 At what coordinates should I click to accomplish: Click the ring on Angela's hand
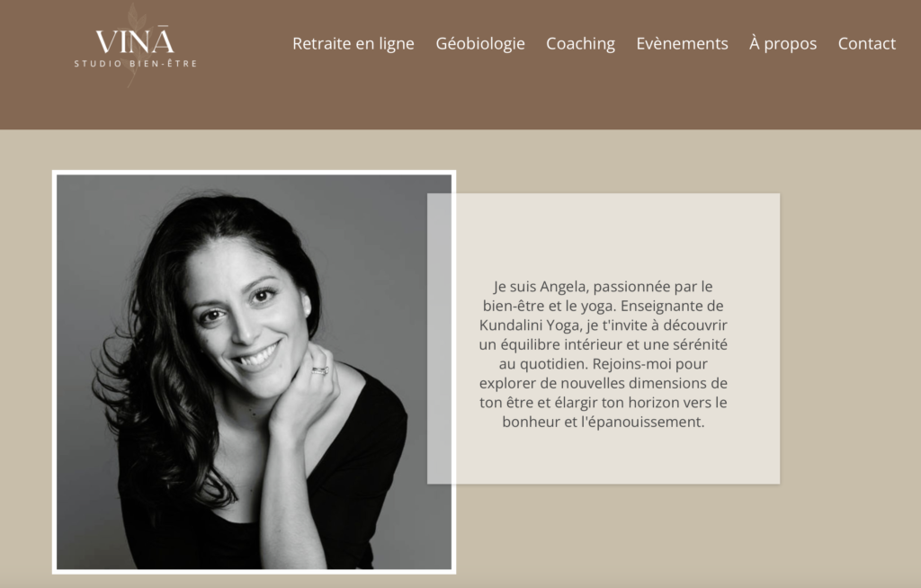pos(320,370)
